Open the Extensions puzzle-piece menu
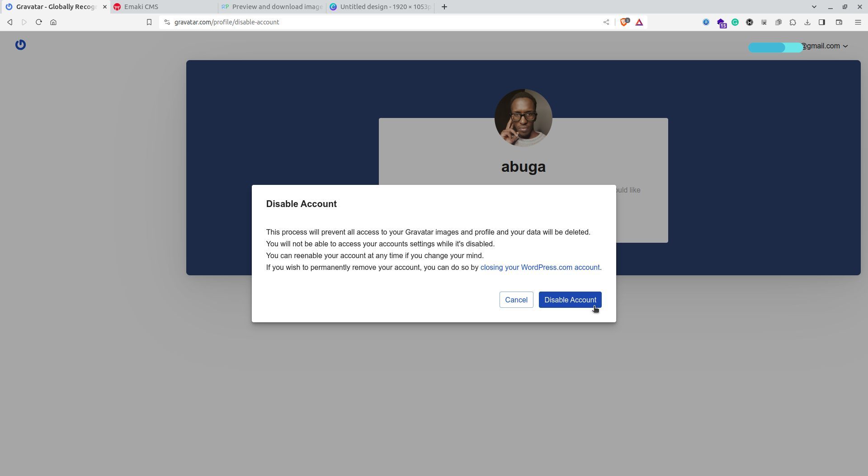This screenshot has width=868, height=476. pyautogui.click(x=793, y=22)
